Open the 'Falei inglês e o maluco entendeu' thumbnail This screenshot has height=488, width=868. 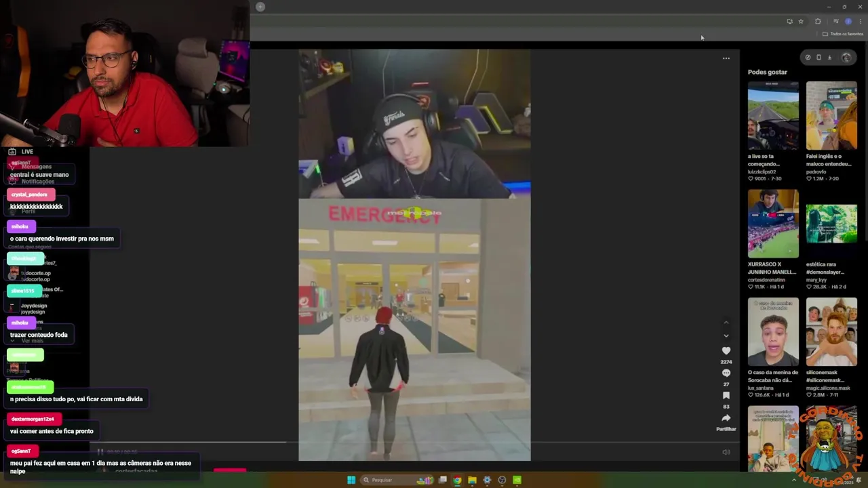click(831, 115)
